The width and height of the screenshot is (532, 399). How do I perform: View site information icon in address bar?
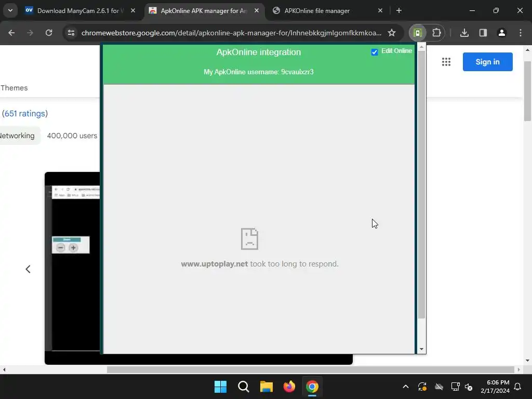tap(71, 33)
